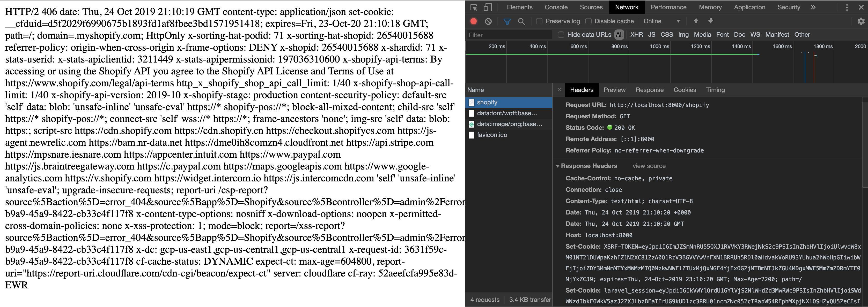Show more DevTools tabs chevron
The image size is (868, 307).
click(813, 7)
